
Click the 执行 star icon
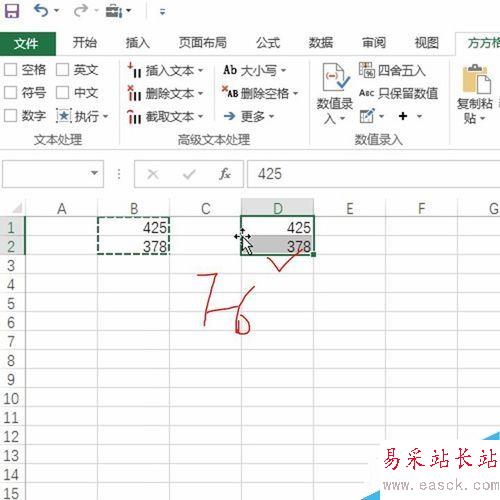coord(64,116)
